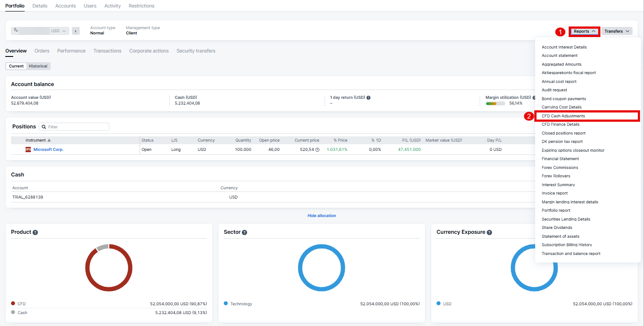644x326 pixels.
Task: Click the Margin utilization progress bar
Action: point(495,104)
